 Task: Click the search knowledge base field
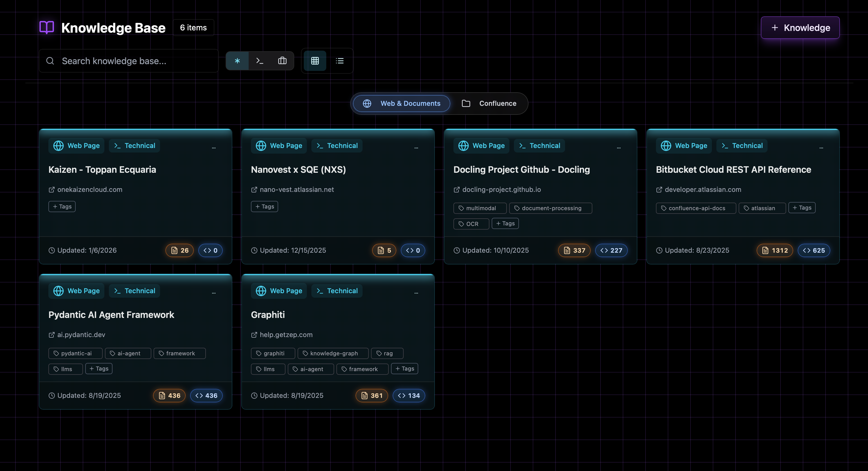[129, 61]
